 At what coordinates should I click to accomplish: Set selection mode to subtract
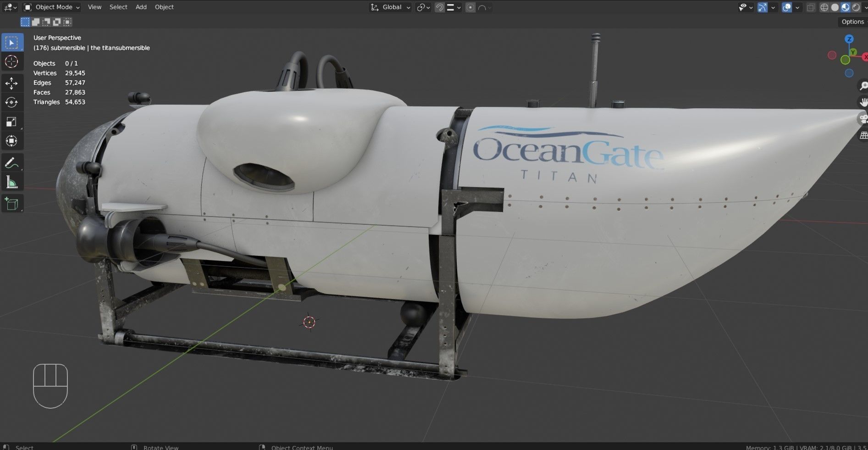46,22
